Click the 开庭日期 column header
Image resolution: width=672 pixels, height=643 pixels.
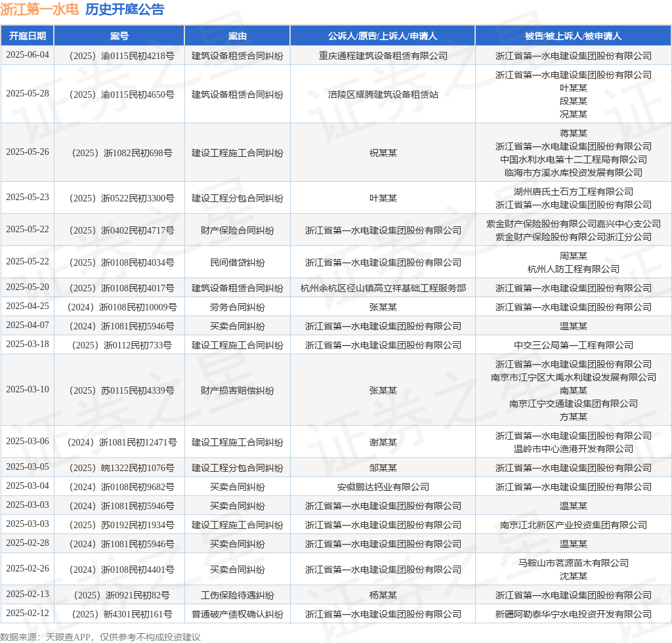28,36
